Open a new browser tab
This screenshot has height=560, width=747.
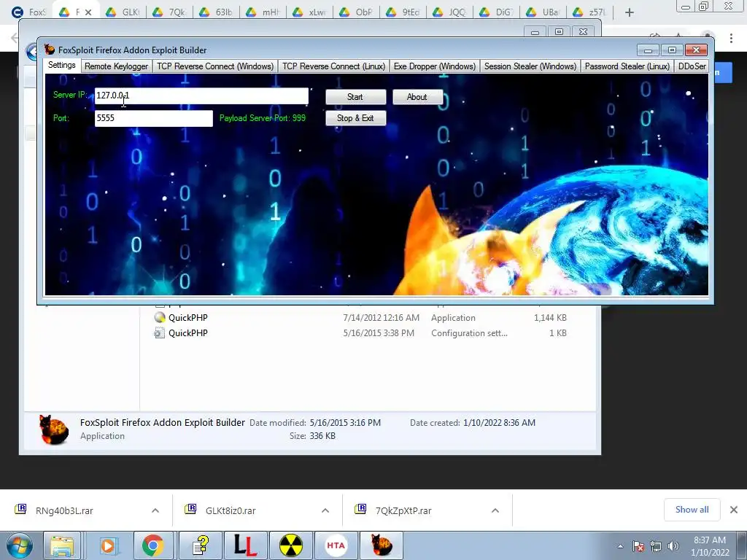(630, 12)
